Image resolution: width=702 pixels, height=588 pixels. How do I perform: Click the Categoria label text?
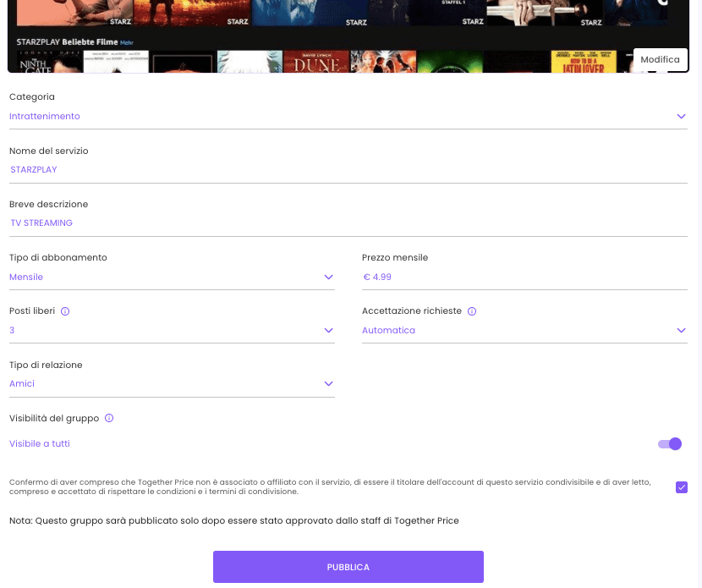(32, 96)
